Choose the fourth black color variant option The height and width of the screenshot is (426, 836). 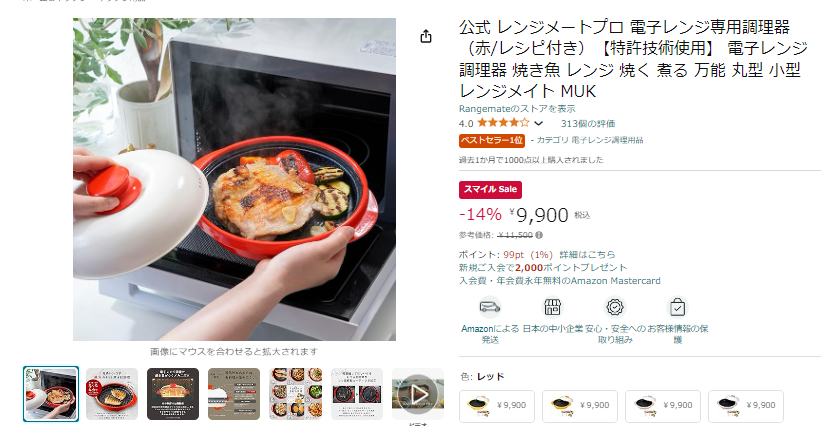pyautogui.click(x=746, y=406)
